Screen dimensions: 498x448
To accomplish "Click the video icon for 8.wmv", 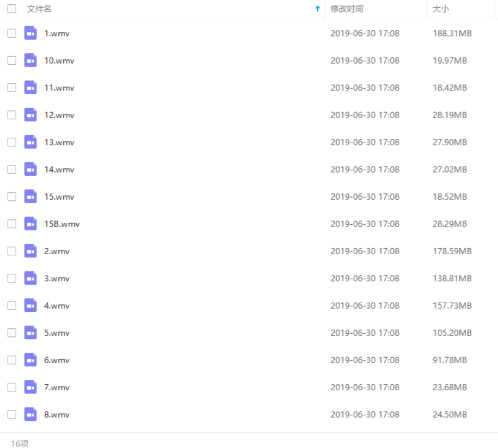I will point(30,414).
